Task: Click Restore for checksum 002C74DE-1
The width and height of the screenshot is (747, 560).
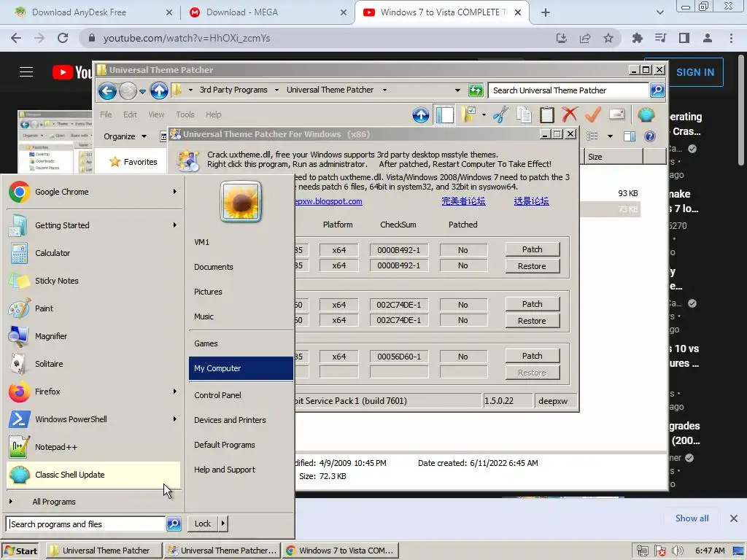Action: [x=532, y=321]
